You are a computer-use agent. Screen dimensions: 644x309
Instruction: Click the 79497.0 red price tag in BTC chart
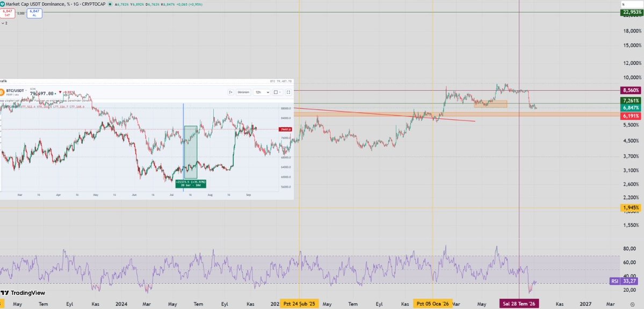[285, 130]
